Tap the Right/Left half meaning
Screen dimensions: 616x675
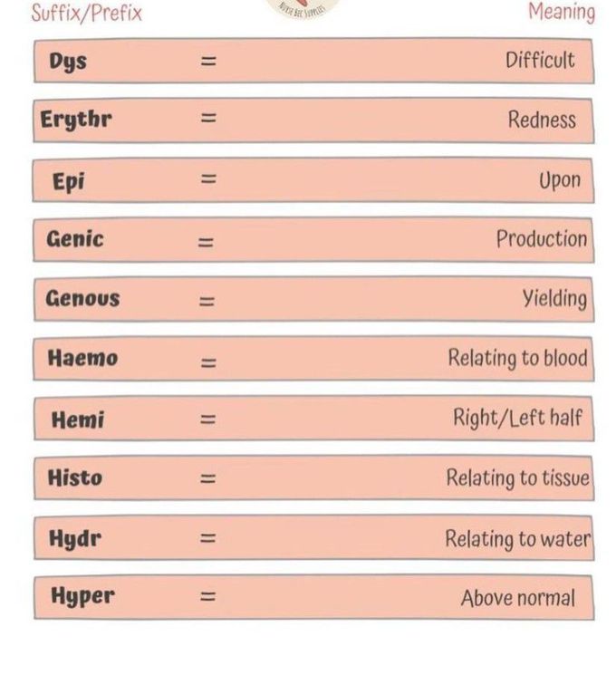pos(517,418)
